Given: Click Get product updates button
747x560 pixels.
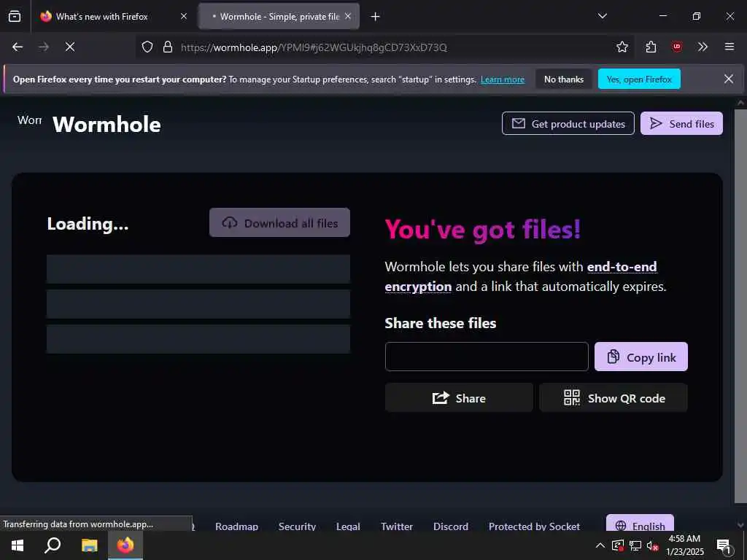Looking at the screenshot, I should (x=568, y=124).
